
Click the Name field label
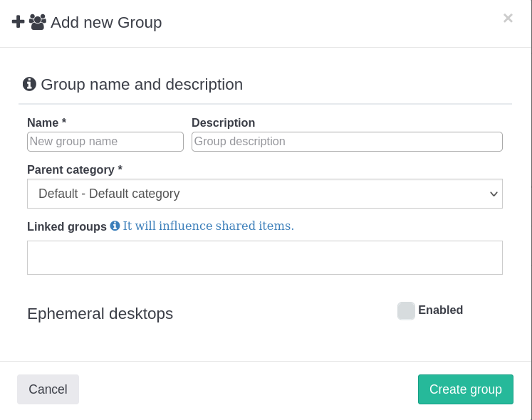click(x=46, y=123)
